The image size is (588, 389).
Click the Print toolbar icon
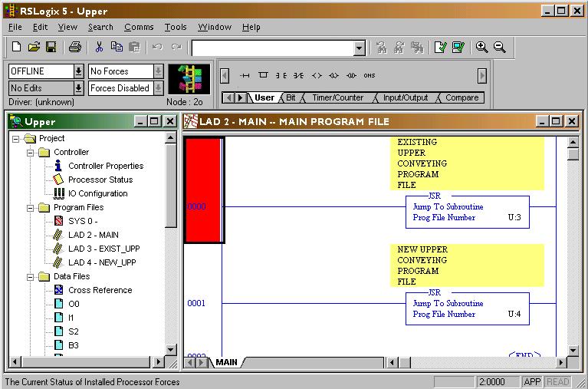(x=75, y=47)
